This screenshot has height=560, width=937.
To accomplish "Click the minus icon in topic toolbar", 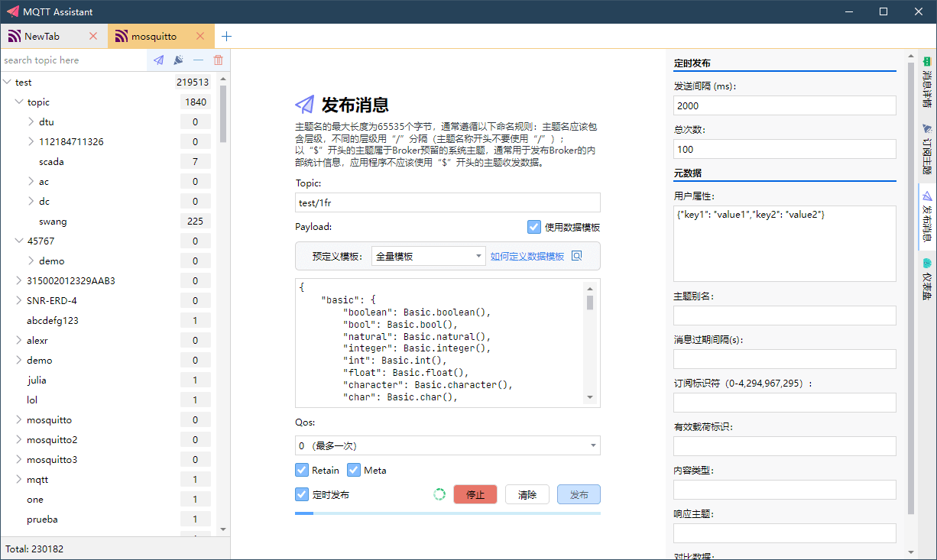I will coord(199,60).
